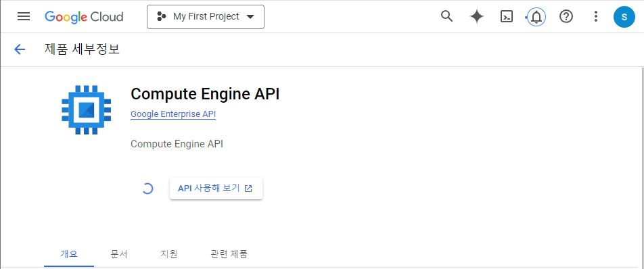Click the Compute Engine chip logo

(x=87, y=110)
